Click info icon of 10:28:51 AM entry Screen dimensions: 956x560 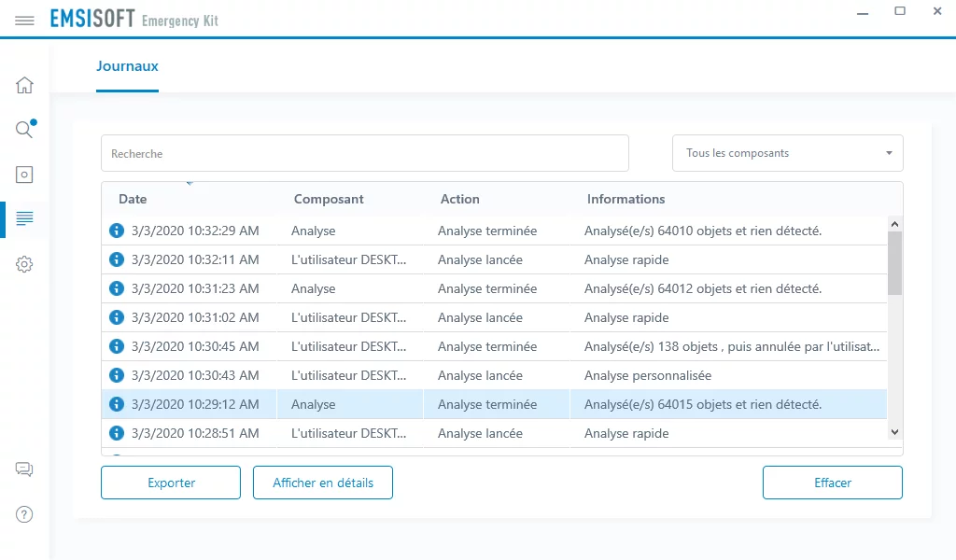(117, 433)
